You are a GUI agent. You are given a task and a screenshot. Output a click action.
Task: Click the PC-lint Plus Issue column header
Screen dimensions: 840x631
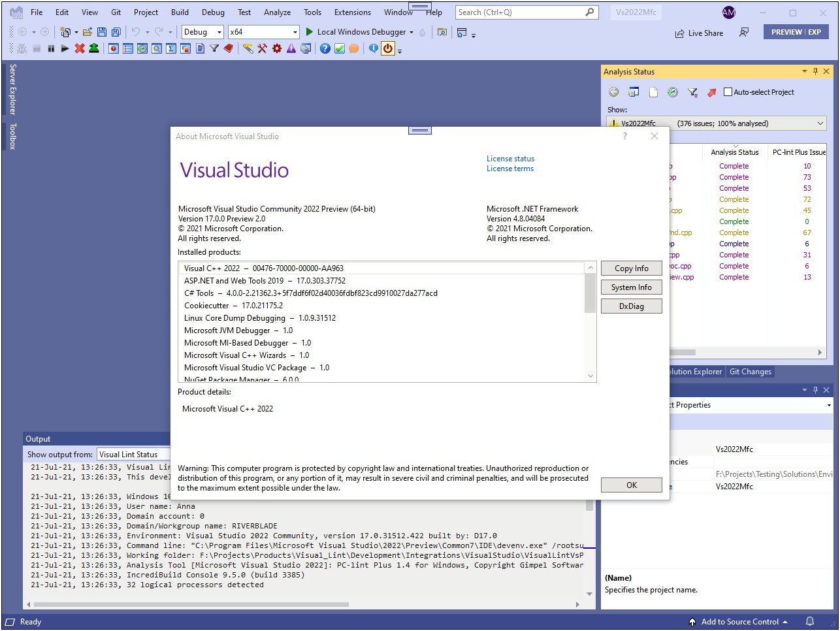click(799, 152)
